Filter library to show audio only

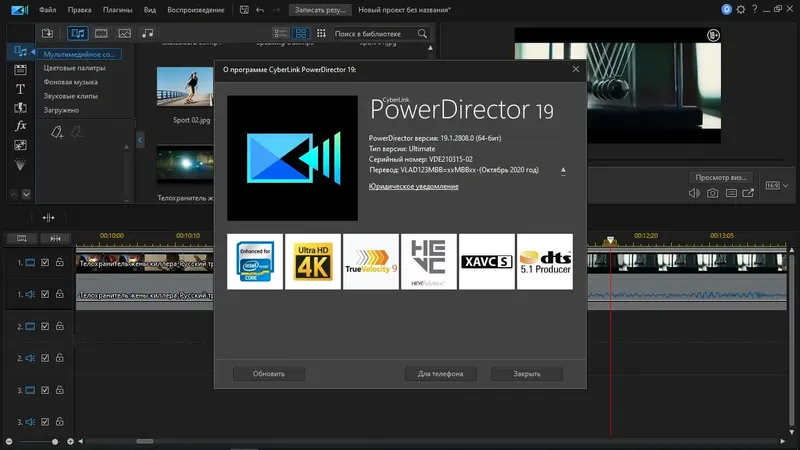pyautogui.click(x=148, y=34)
